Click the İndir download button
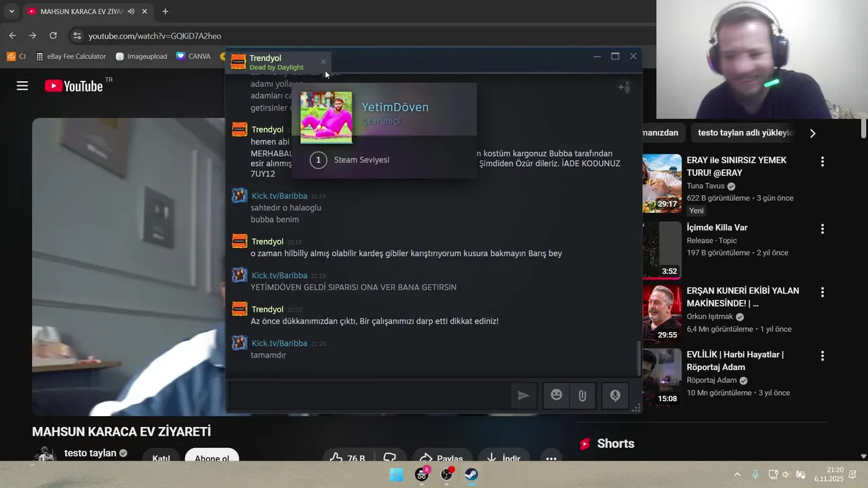 [x=504, y=455]
